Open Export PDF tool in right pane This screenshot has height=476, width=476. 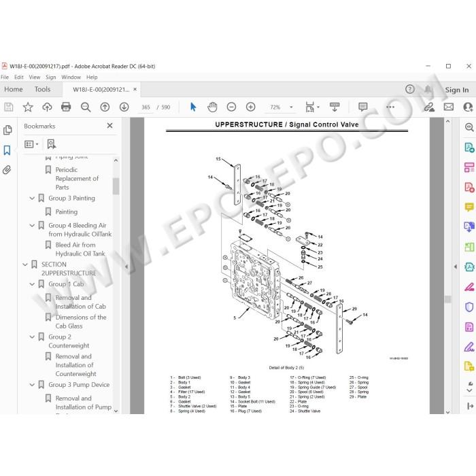(x=469, y=148)
